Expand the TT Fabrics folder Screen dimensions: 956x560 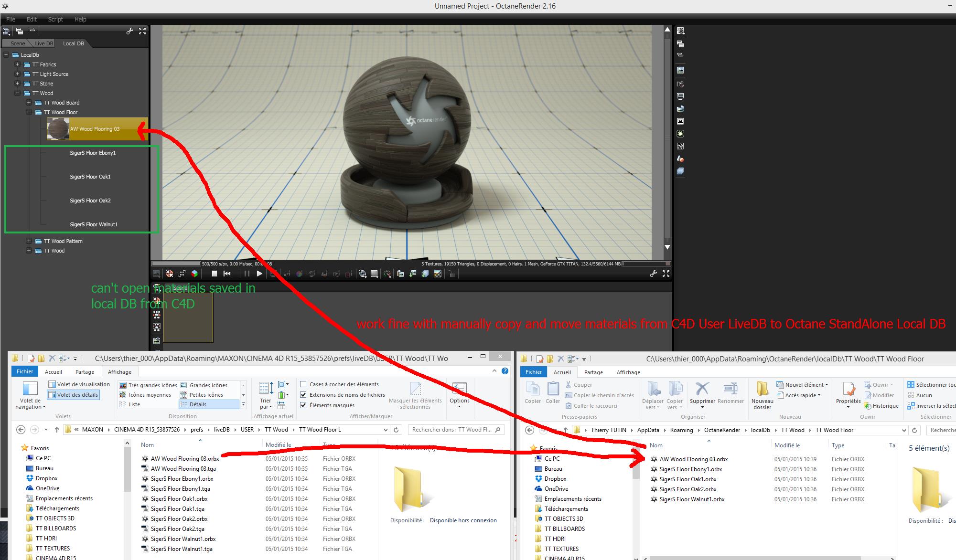click(x=17, y=64)
